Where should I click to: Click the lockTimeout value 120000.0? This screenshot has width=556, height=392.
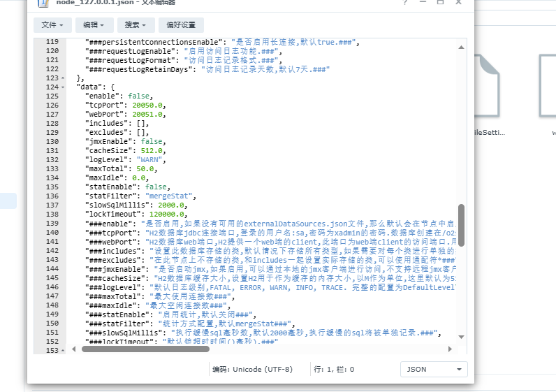[167, 215]
